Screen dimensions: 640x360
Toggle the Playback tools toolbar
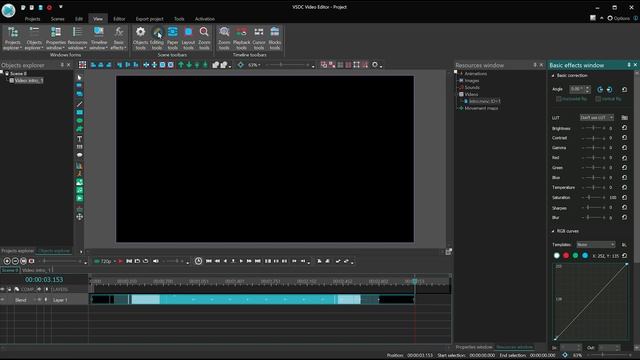[x=241, y=38]
